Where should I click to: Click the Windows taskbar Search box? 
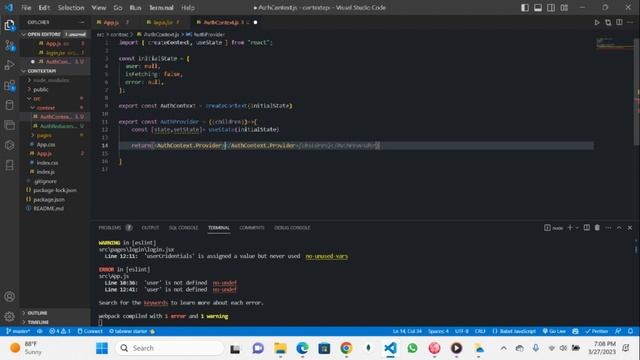click(x=170, y=348)
